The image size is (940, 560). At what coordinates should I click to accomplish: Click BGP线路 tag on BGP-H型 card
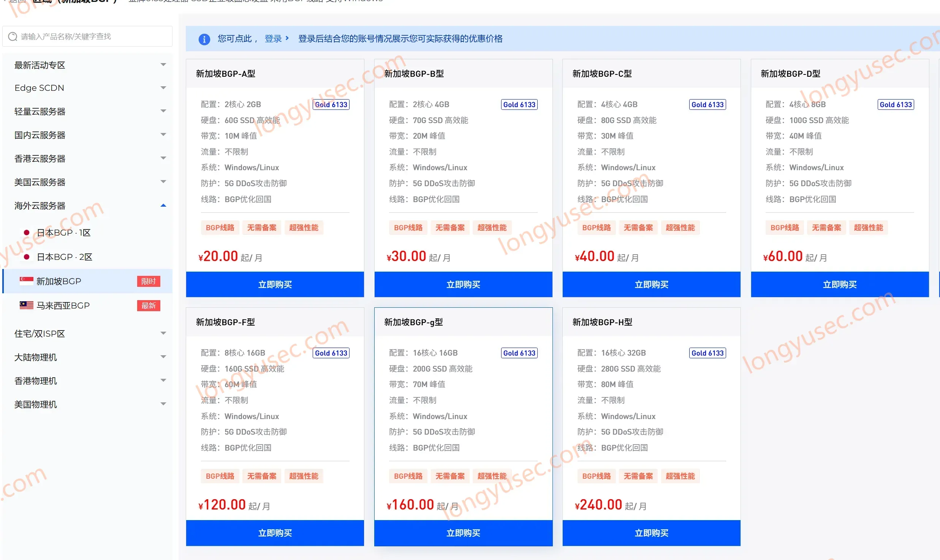click(x=597, y=476)
